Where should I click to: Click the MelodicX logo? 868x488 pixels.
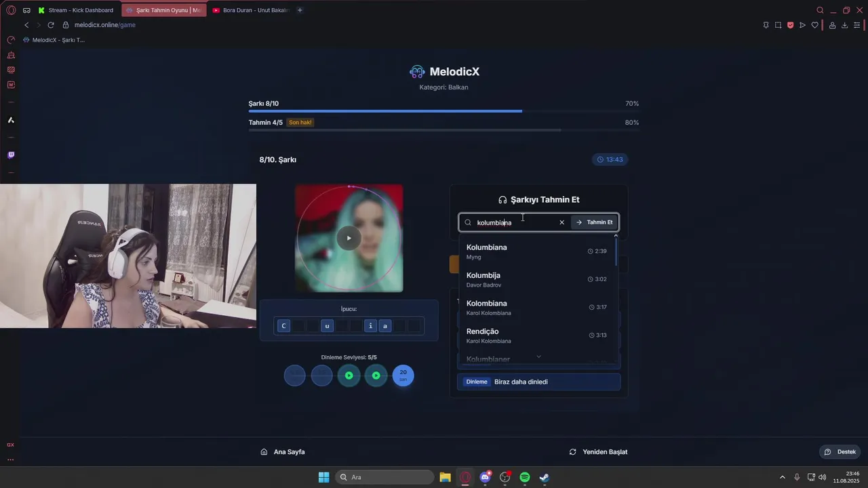444,71
